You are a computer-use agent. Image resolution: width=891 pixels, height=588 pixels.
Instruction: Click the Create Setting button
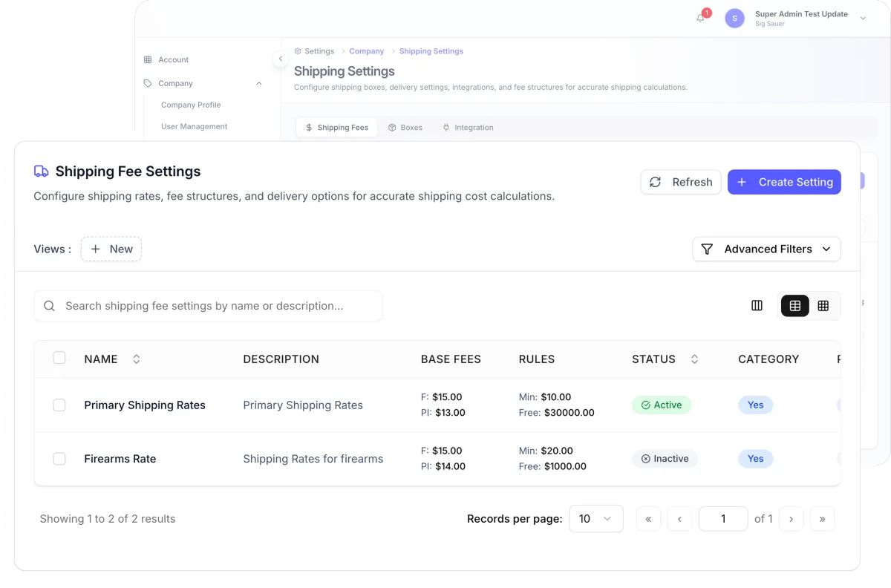point(784,182)
